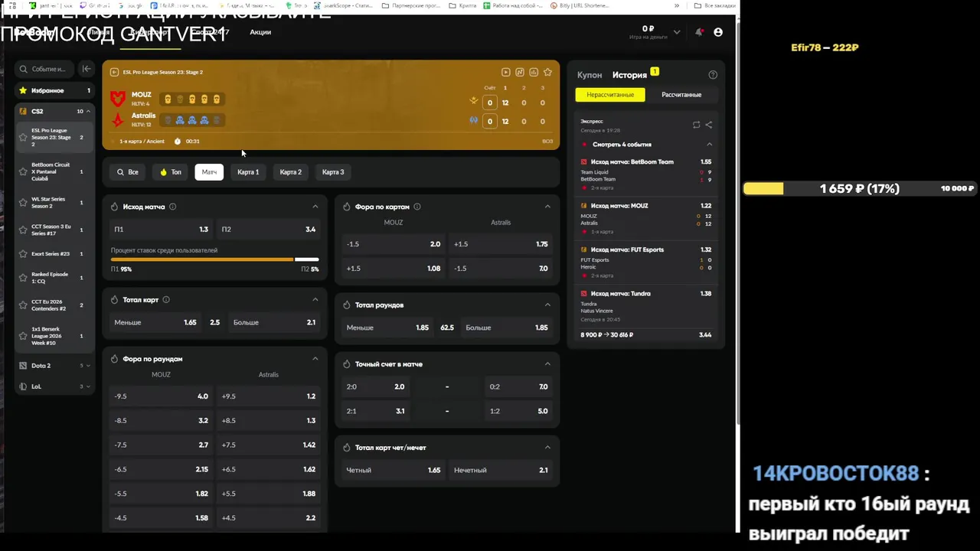Show Рассчитанные bets
The image size is (980, 551).
681,95
